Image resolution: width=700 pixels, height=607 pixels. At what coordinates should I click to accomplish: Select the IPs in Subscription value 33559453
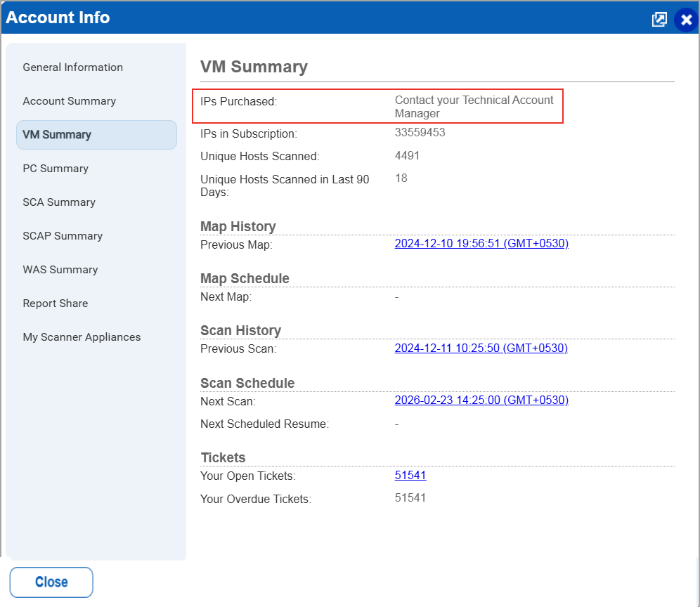click(420, 133)
